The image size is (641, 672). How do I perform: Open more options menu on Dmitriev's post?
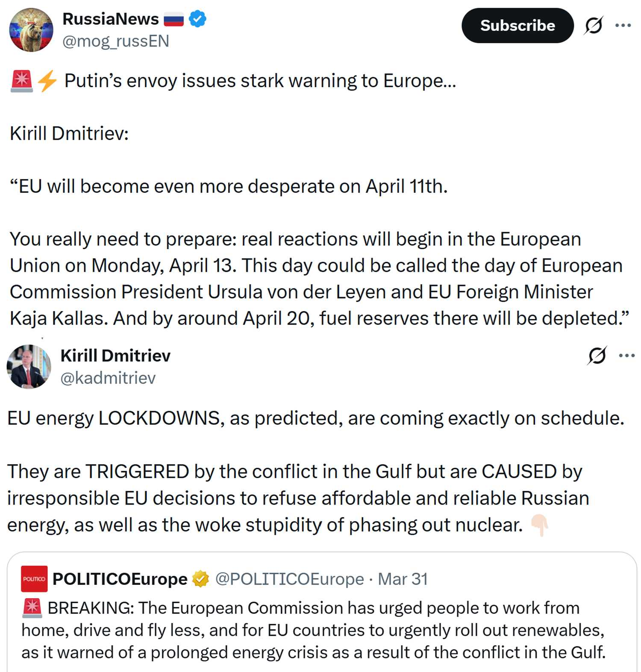click(x=626, y=355)
